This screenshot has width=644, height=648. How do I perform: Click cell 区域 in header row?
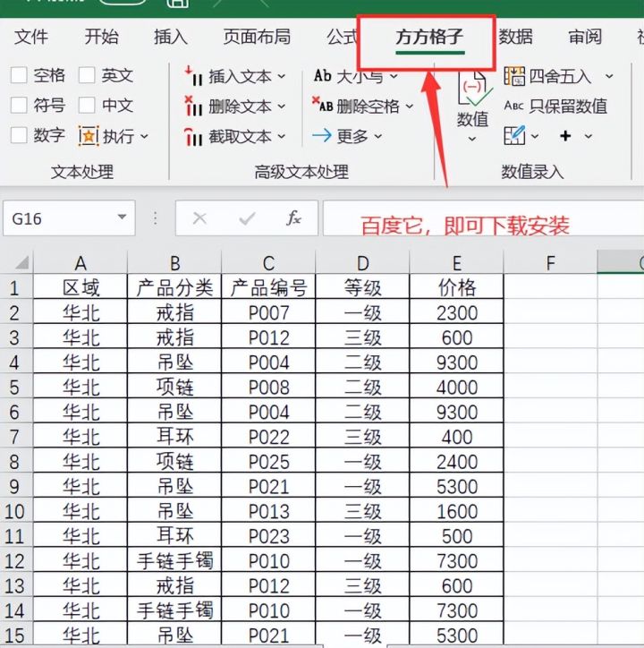point(80,287)
